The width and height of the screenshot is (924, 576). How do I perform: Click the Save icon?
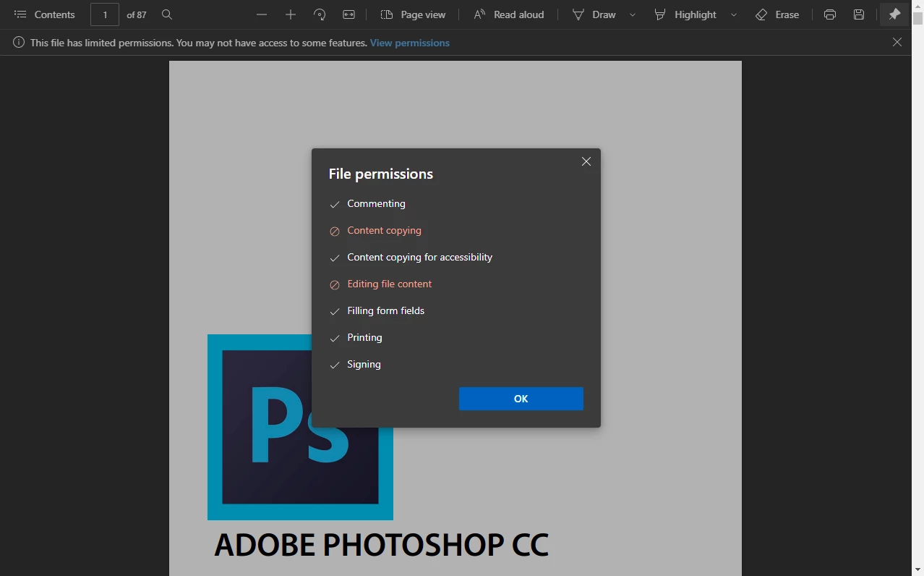859,14
